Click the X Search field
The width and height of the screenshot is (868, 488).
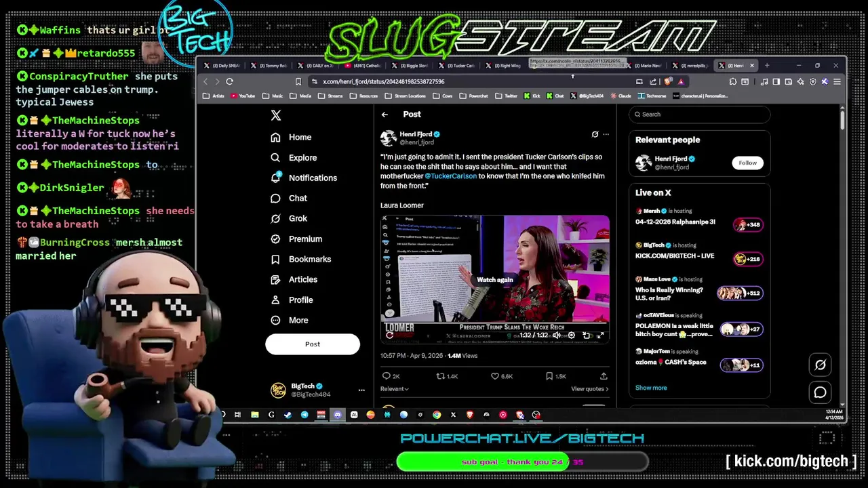coord(699,115)
